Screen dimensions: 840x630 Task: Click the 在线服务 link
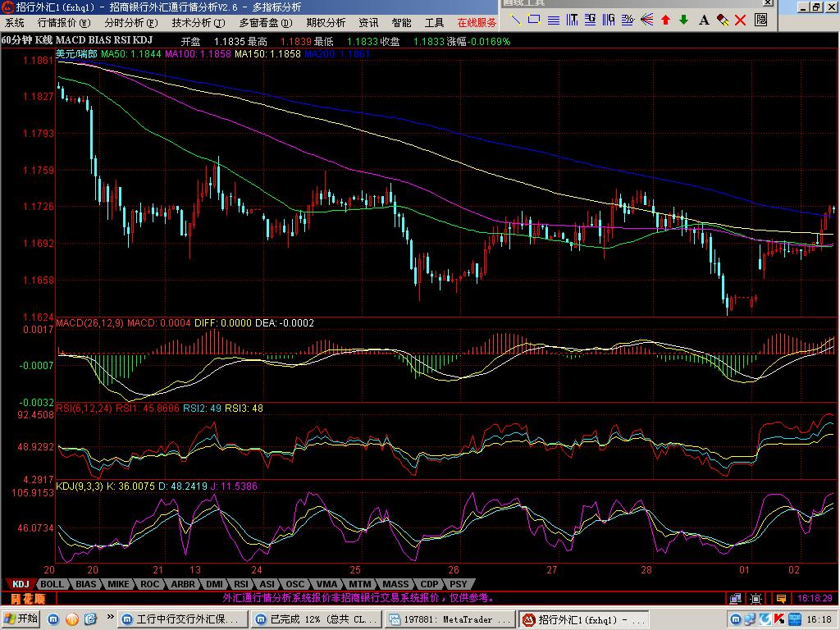pos(477,23)
